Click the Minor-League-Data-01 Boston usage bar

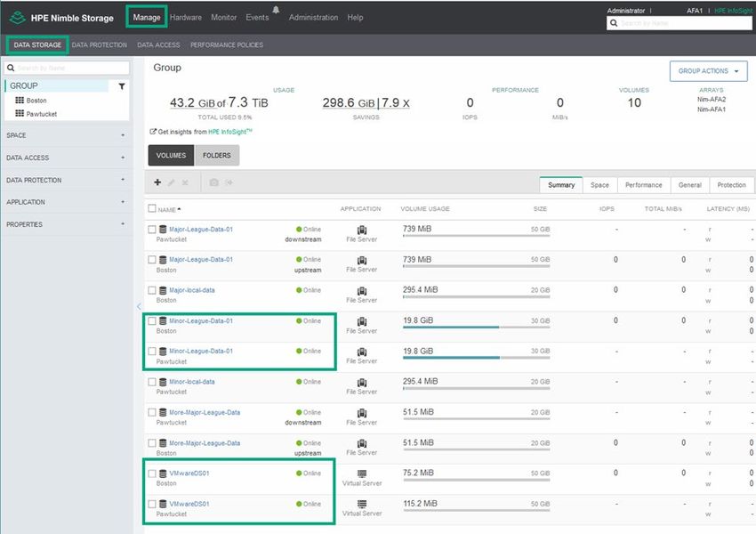(x=477, y=327)
